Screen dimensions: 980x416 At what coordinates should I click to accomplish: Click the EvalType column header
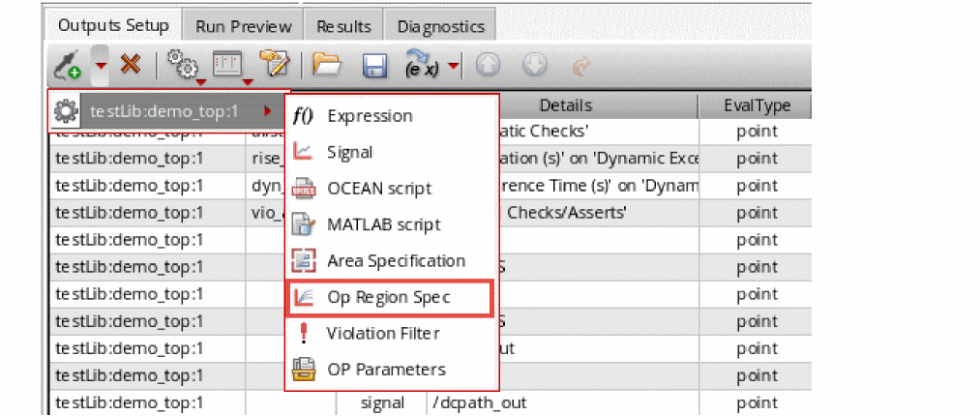[757, 105]
